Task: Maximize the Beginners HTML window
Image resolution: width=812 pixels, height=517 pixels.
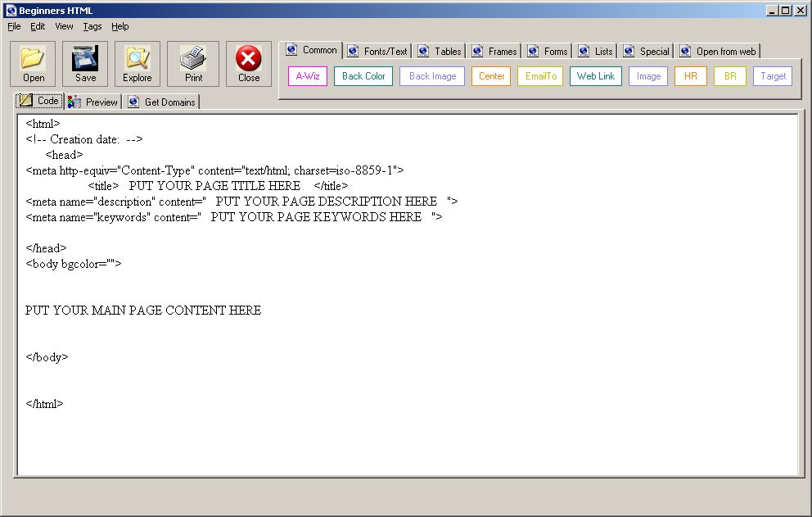Action: point(786,11)
